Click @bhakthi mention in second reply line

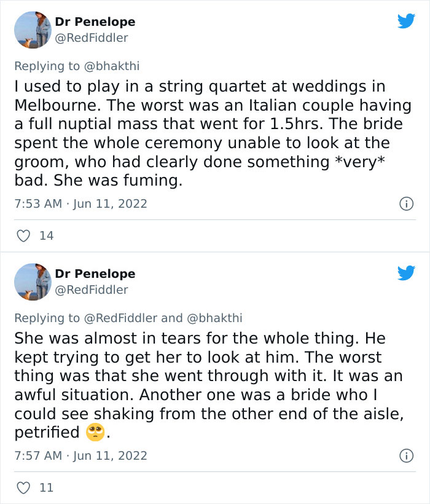pyautogui.click(x=213, y=318)
